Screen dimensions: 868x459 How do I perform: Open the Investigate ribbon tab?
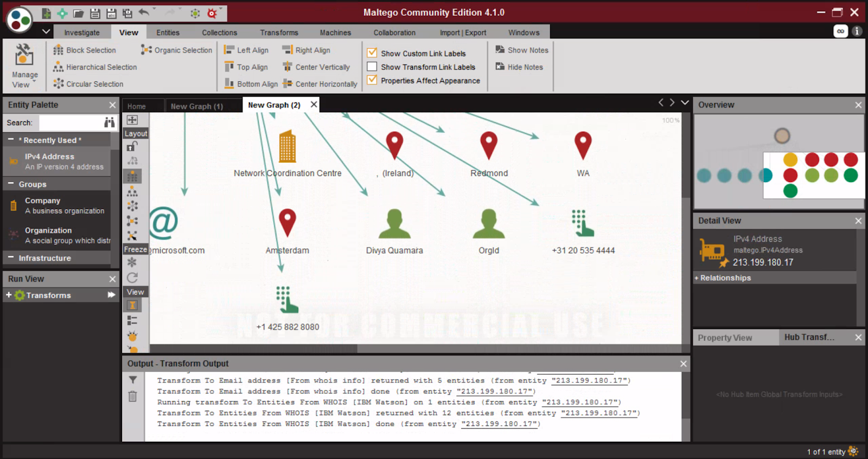tap(82, 33)
